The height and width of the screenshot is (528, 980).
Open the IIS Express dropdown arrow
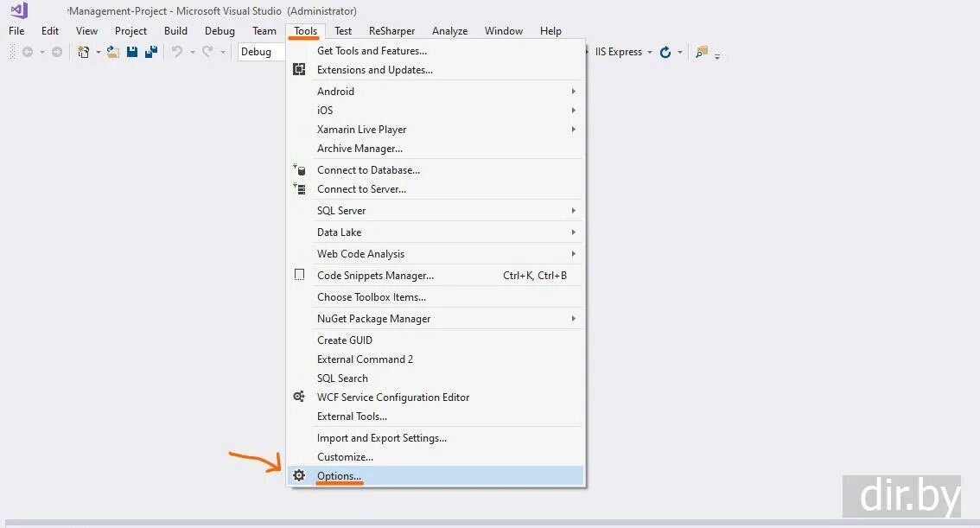(x=650, y=52)
